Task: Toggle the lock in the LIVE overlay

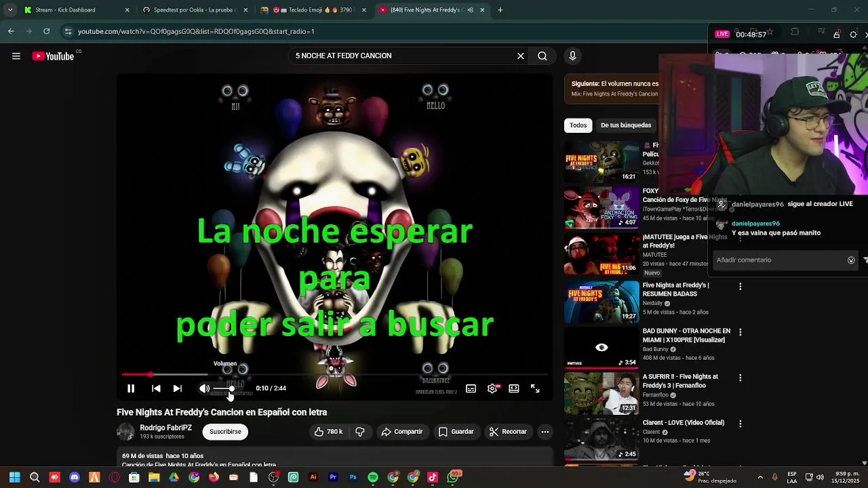Action: (x=837, y=35)
